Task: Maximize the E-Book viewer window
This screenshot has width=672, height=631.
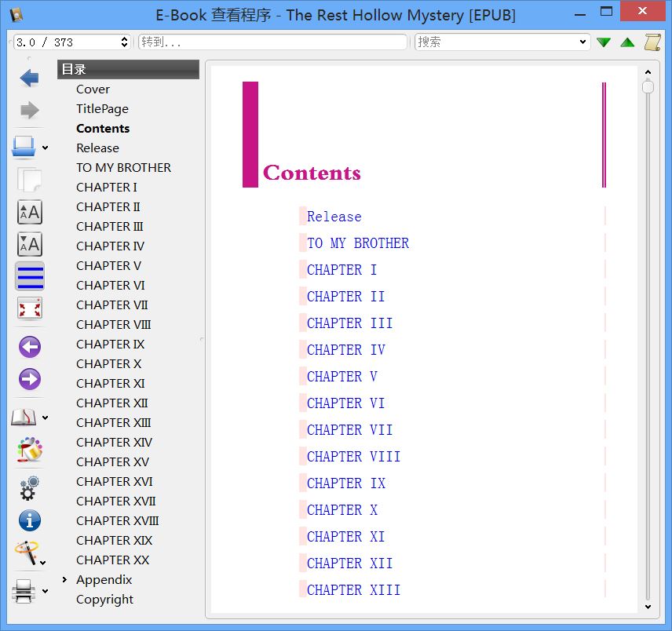Action: click(606, 12)
